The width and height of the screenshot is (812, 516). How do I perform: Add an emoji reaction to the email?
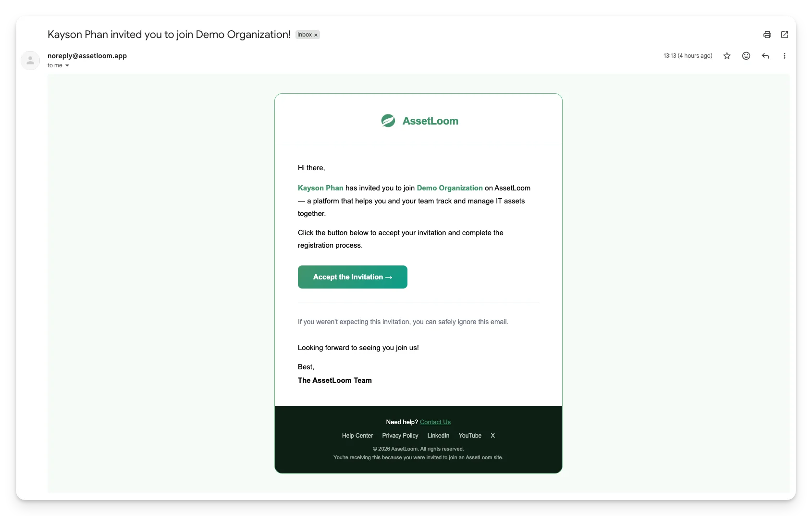[x=746, y=56]
